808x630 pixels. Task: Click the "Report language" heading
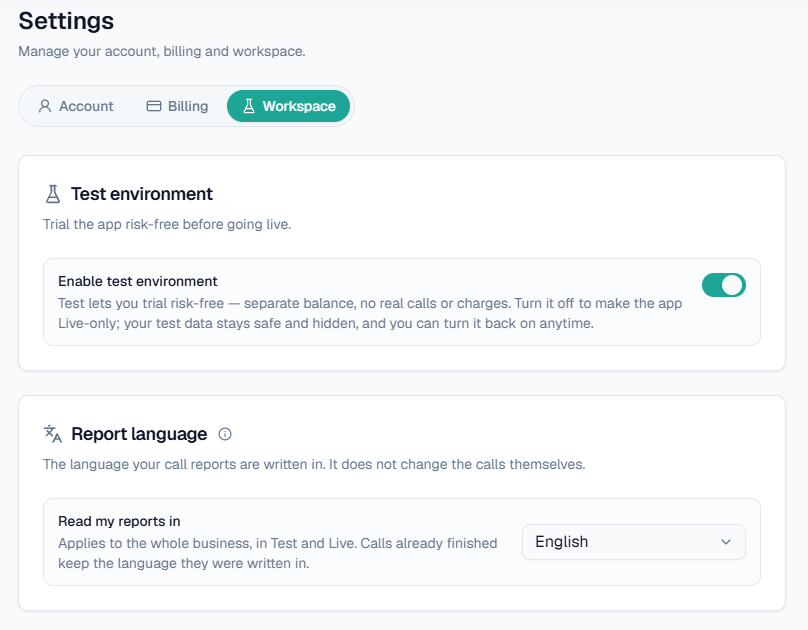[x=139, y=434]
